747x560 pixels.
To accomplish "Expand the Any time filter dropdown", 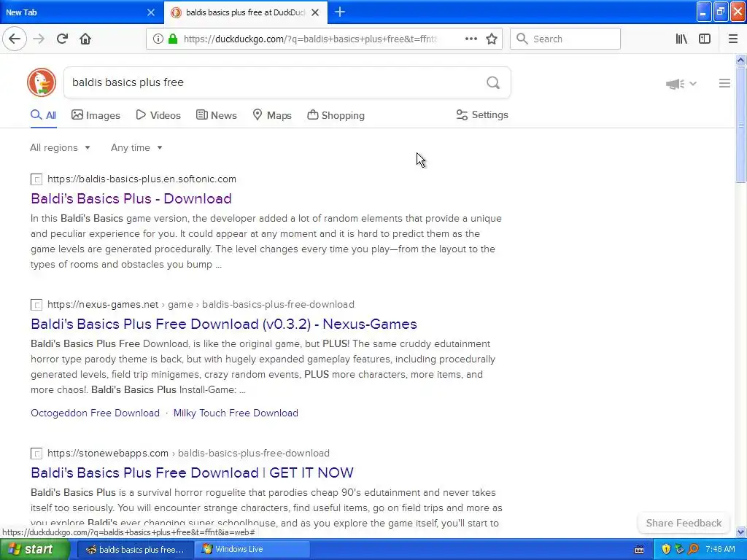I will 136,147.
